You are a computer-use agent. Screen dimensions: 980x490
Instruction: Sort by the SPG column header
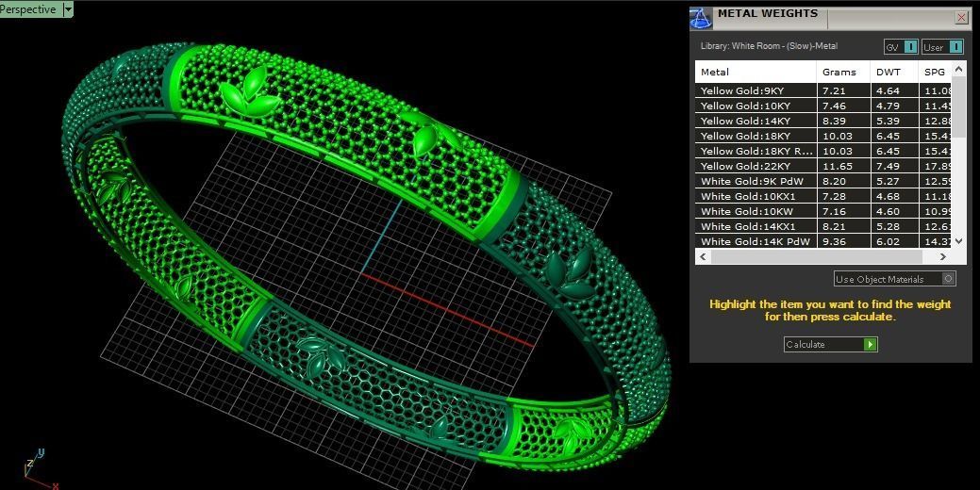pos(935,72)
